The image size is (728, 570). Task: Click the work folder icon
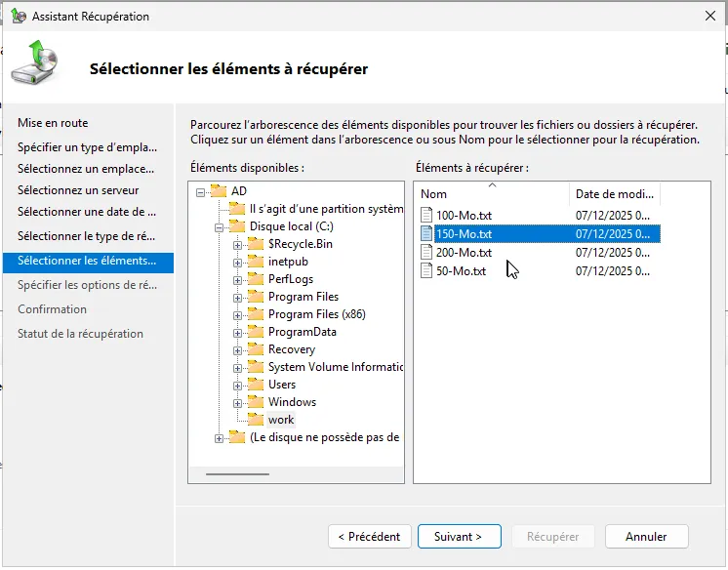256,420
